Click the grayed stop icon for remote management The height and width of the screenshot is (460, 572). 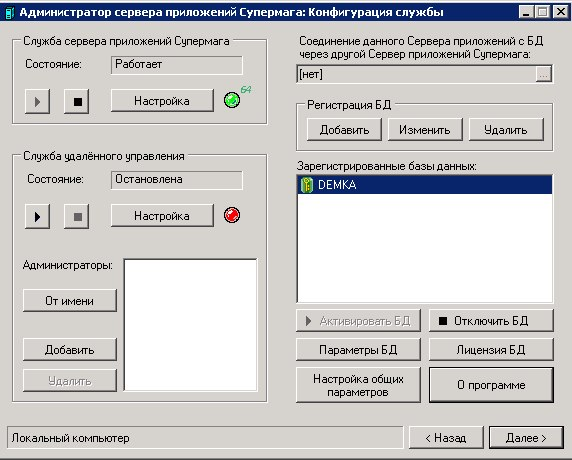[x=77, y=217]
